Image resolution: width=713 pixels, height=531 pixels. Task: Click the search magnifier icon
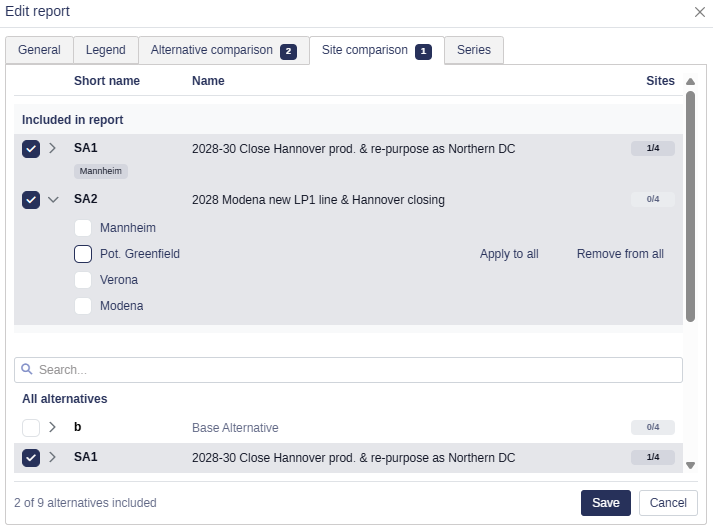coord(27,369)
